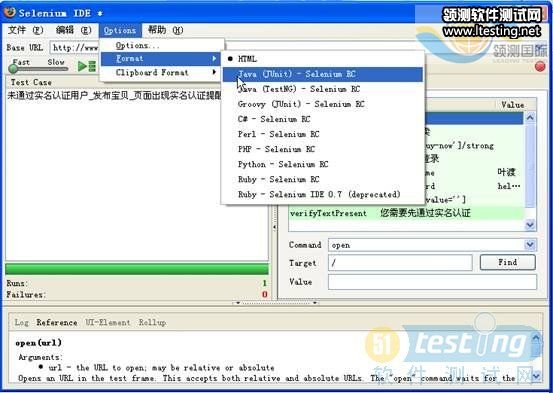Screen dimensions: 553x393
Task: Click the Find button
Action: point(508,262)
